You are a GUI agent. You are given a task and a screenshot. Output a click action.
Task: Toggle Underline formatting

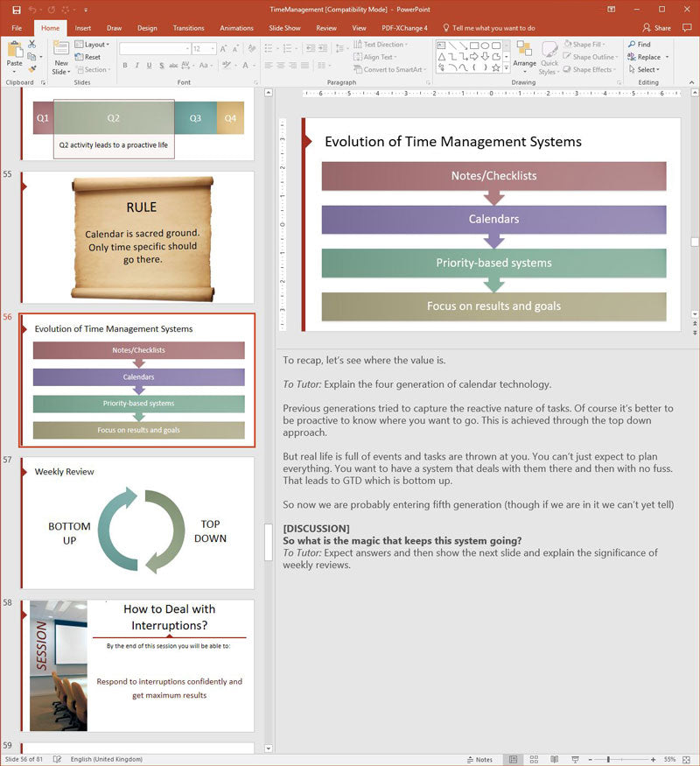(x=149, y=65)
